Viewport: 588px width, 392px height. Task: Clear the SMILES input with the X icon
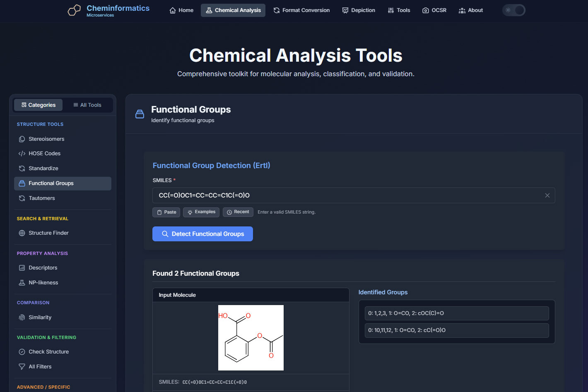[x=547, y=195]
